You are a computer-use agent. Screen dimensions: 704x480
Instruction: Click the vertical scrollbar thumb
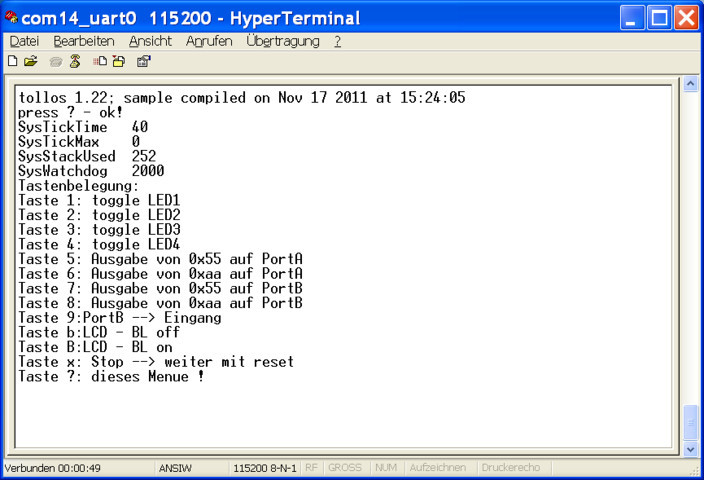tap(690, 423)
